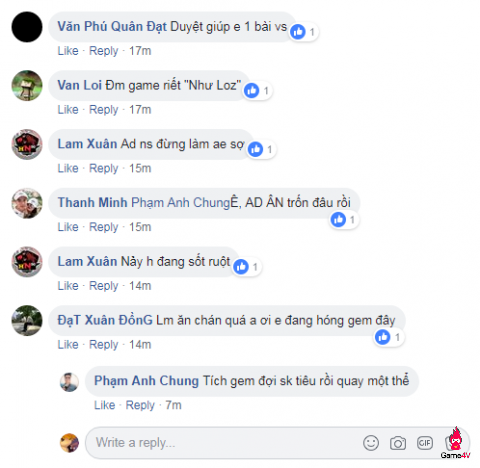Attach a photo via camera icon
Image resolution: width=480 pixels, height=468 pixels.
(398, 443)
